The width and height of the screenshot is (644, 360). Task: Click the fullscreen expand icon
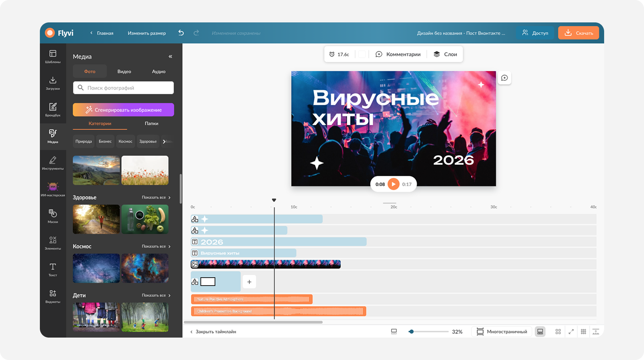coord(571,332)
